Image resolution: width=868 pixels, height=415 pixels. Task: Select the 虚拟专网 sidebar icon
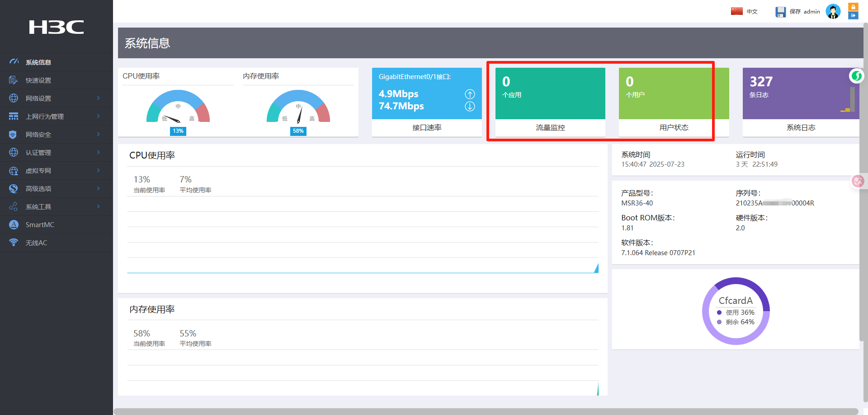click(14, 170)
